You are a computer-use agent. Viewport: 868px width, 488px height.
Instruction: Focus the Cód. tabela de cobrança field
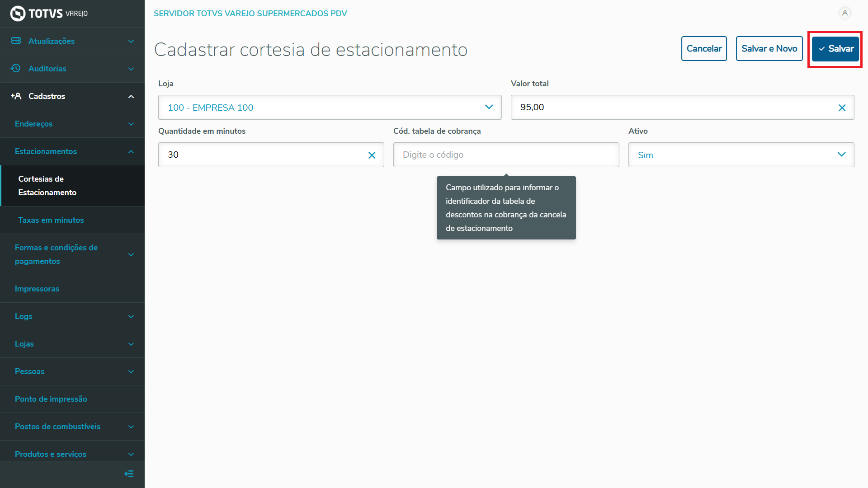pyautogui.click(x=505, y=155)
